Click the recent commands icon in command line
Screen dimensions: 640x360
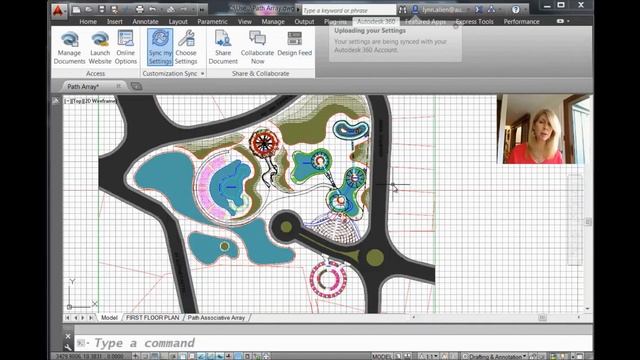tap(81, 343)
